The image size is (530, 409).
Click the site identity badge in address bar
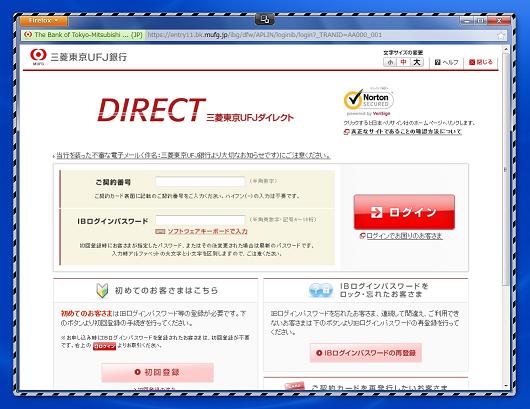[x=83, y=35]
